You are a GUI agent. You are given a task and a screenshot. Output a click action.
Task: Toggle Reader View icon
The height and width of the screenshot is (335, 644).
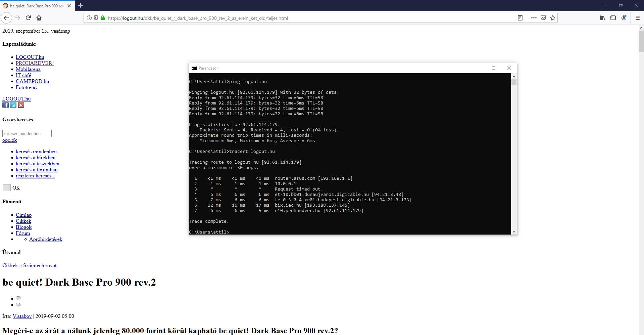(x=520, y=18)
